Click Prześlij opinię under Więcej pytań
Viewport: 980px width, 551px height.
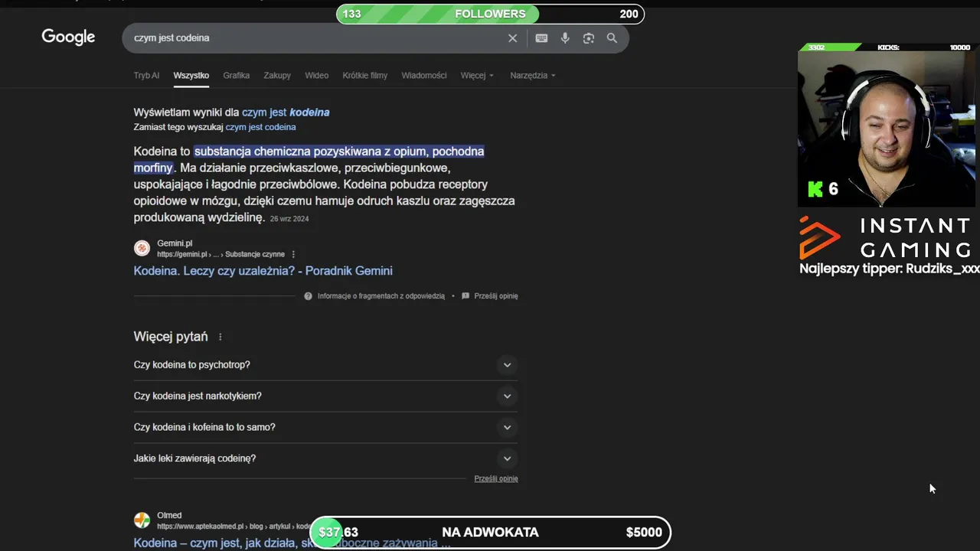pyautogui.click(x=496, y=479)
